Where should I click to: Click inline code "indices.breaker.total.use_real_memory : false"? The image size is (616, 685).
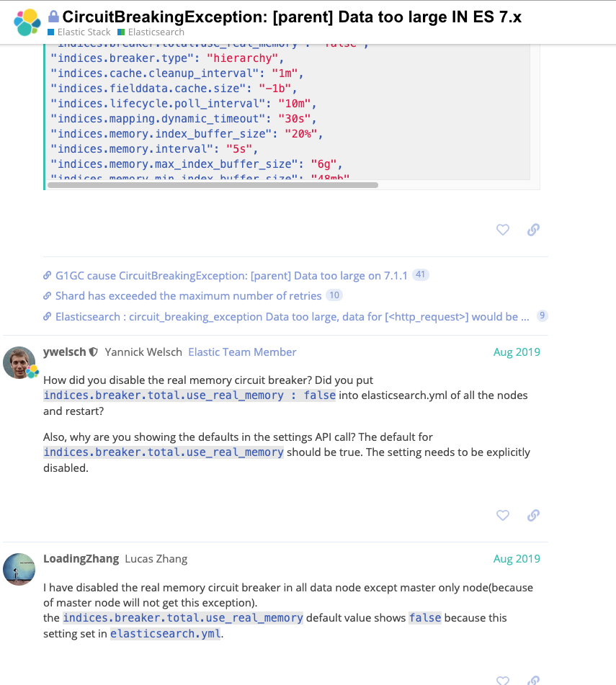coord(189,395)
